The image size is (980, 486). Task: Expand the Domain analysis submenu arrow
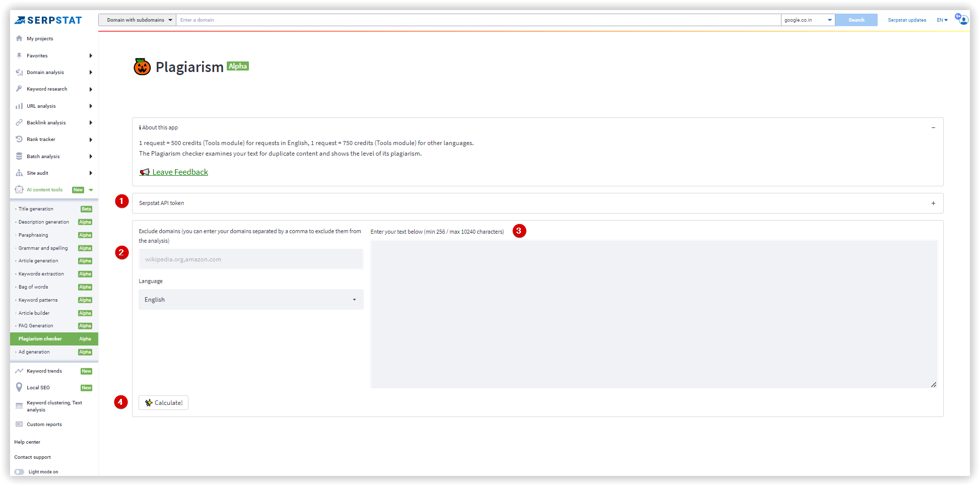pyautogui.click(x=91, y=73)
